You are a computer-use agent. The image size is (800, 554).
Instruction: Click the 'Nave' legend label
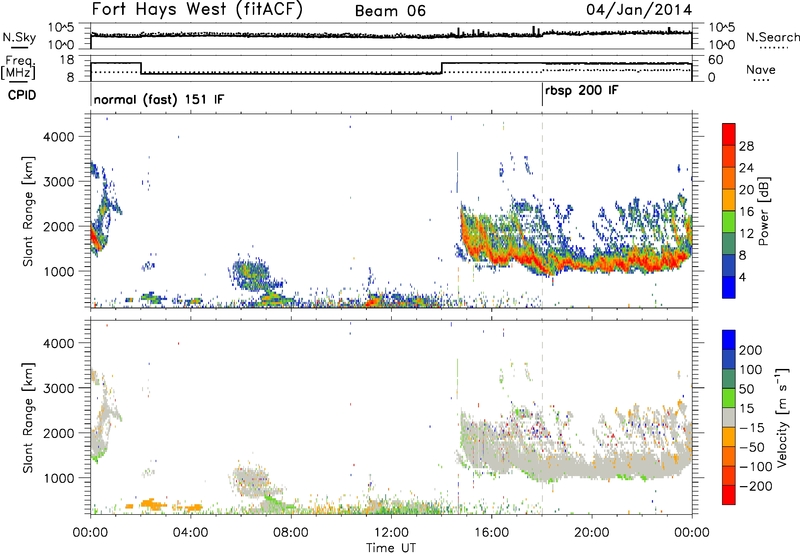click(760, 70)
